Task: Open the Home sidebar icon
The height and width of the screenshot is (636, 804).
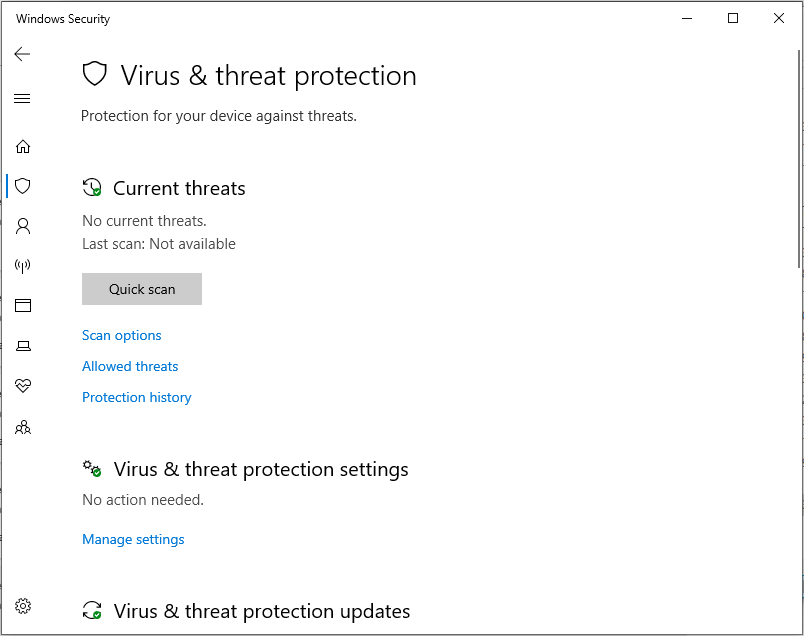Action: click(x=23, y=147)
